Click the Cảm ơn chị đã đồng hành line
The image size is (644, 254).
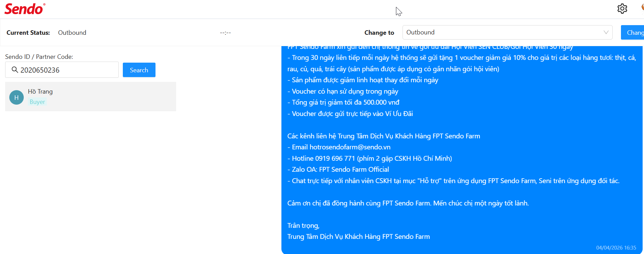click(x=408, y=203)
